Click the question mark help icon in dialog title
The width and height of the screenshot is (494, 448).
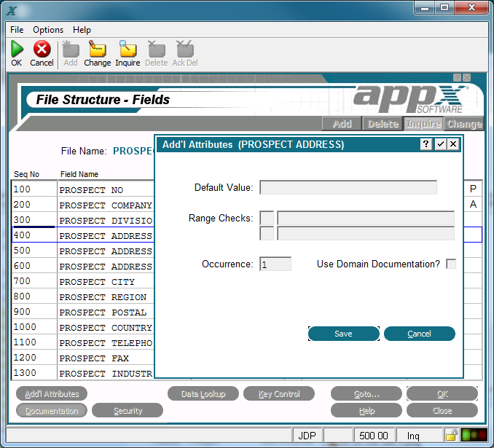tap(426, 144)
